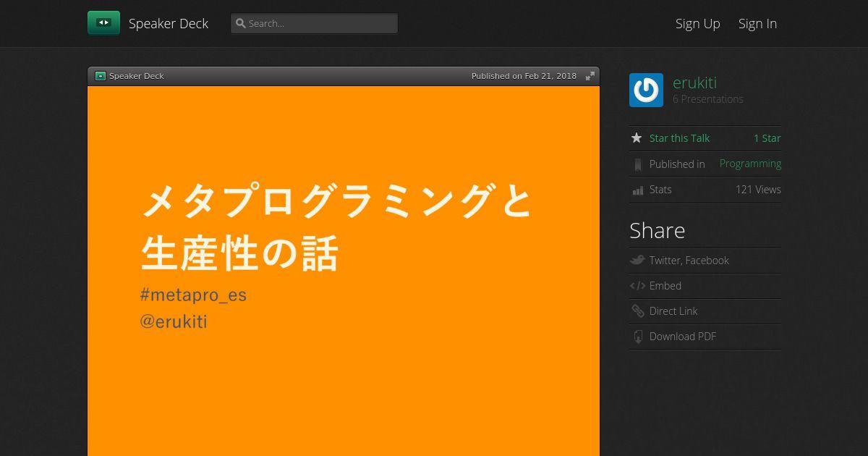Open the Direct Link option
Screen dimensions: 868x456
(673, 311)
